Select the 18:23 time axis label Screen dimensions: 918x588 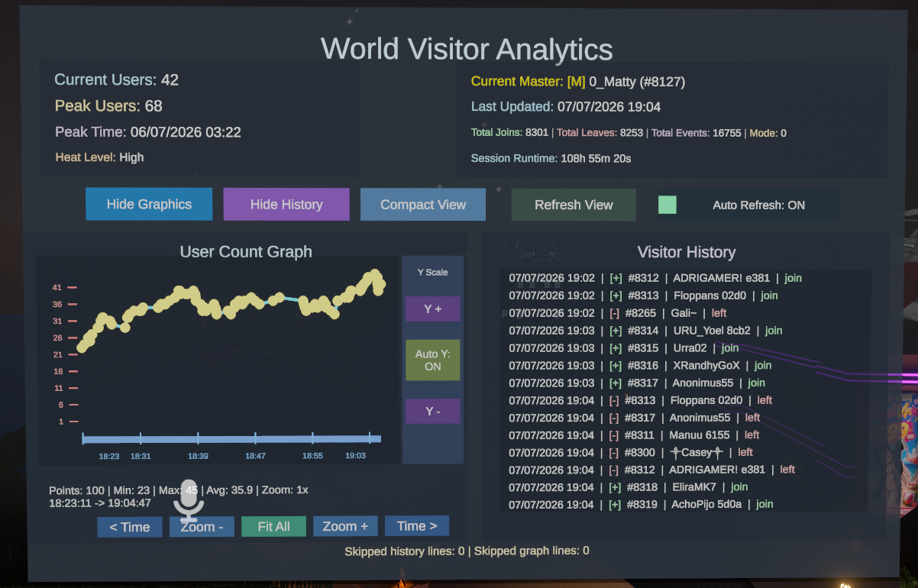(x=109, y=456)
